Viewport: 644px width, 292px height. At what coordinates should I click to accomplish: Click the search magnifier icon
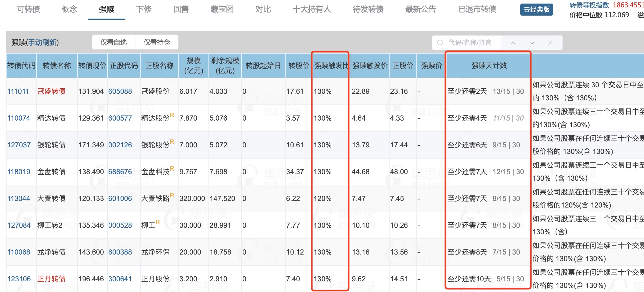(440, 43)
